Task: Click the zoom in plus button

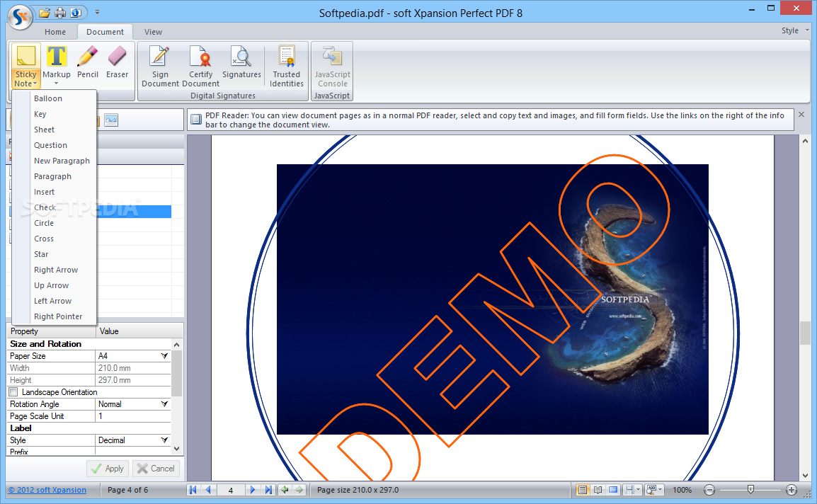Action: coord(792,490)
